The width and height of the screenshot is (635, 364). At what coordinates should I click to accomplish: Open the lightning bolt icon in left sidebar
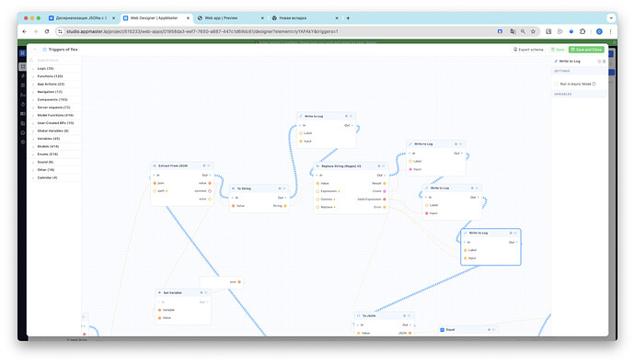pos(23,75)
